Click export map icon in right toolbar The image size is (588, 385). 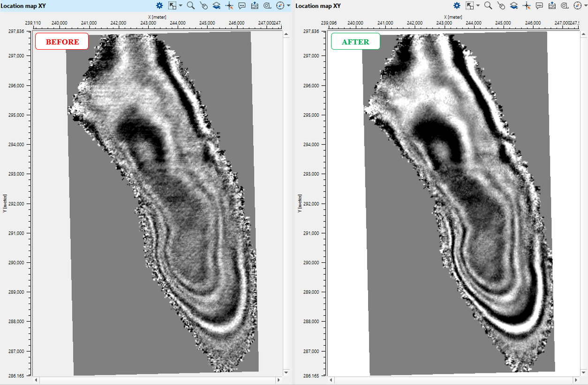tap(552, 6)
